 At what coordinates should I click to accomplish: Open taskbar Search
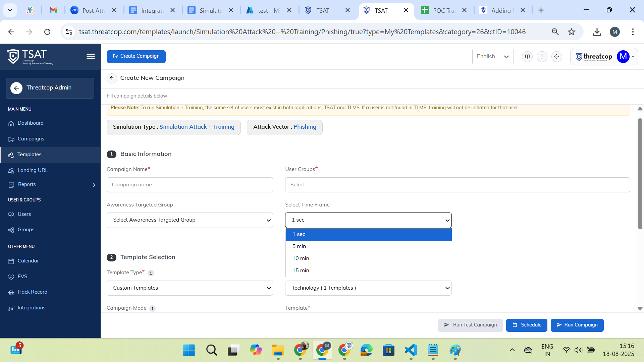point(211,350)
